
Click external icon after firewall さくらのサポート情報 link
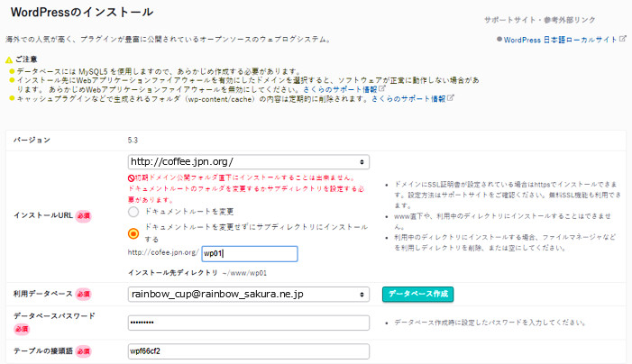tap(382, 89)
